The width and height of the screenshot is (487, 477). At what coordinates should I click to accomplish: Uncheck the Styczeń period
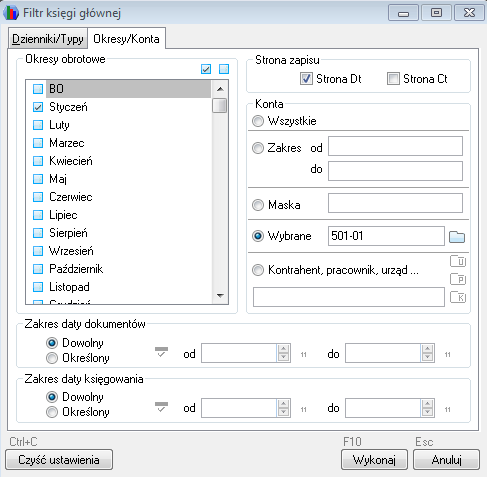click(x=38, y=107)
